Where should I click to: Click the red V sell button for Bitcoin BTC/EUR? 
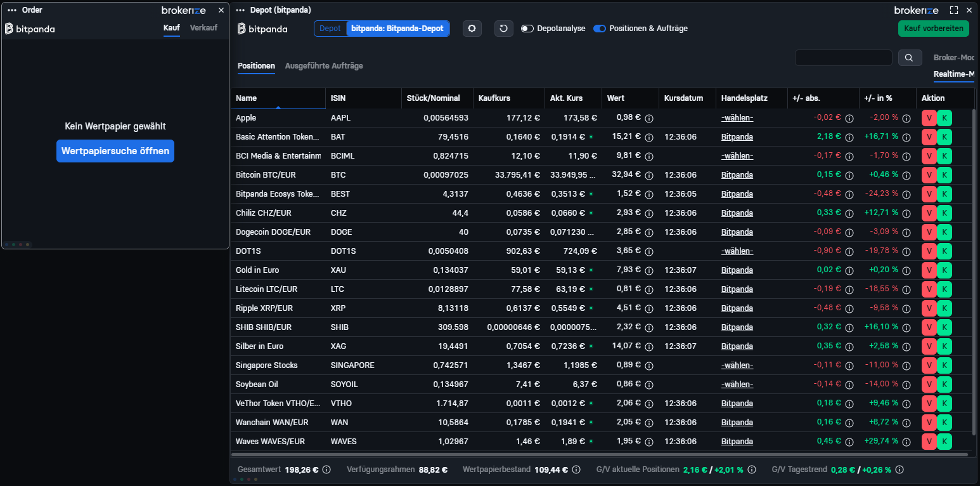[929, 175]
